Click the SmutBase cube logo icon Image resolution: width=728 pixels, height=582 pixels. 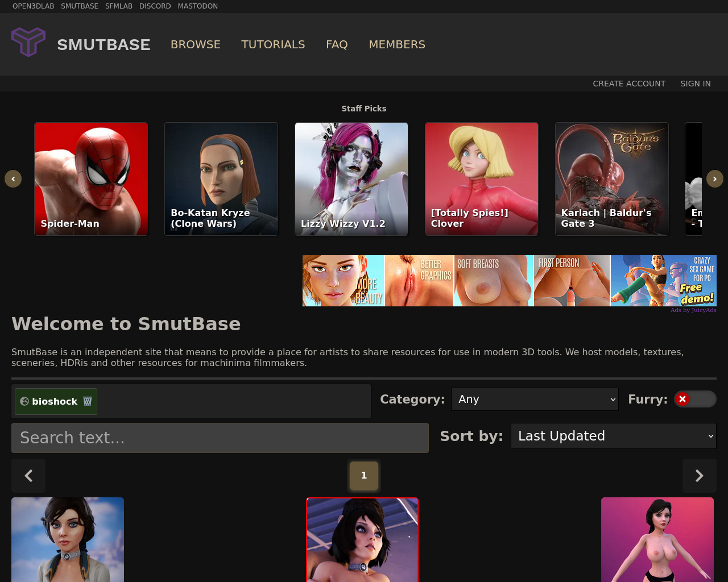pos(28,42)
